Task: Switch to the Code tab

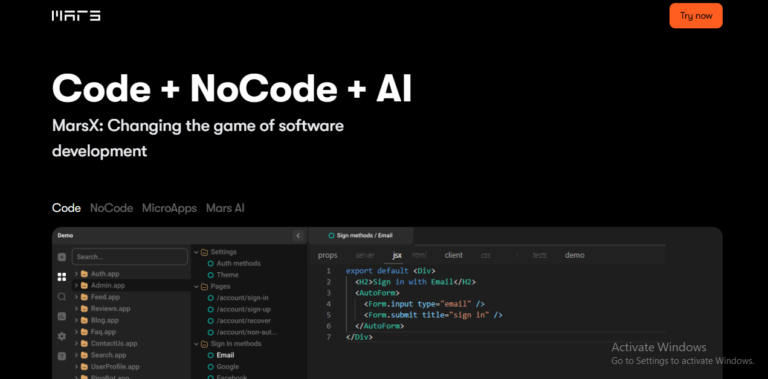Action: 66,208
